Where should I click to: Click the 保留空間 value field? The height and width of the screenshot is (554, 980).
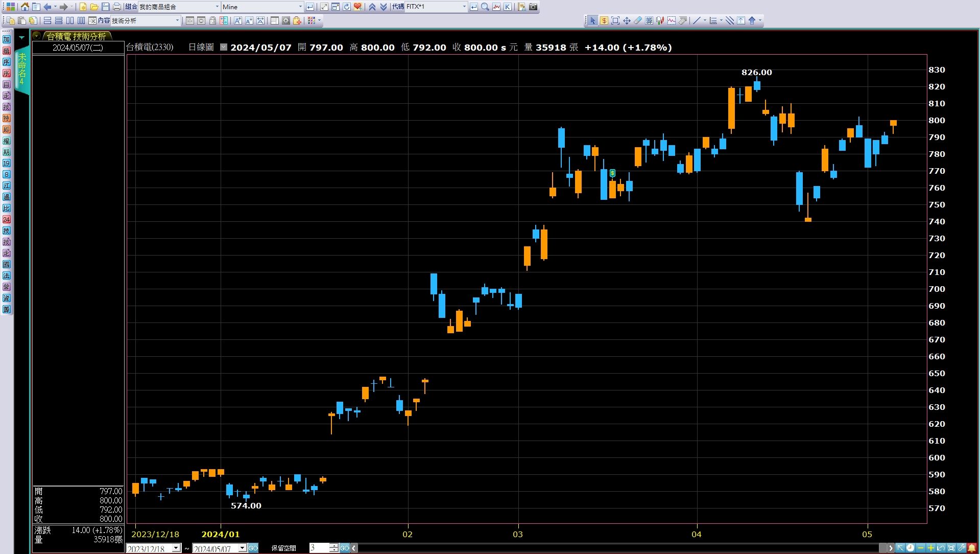coord(319,548)
